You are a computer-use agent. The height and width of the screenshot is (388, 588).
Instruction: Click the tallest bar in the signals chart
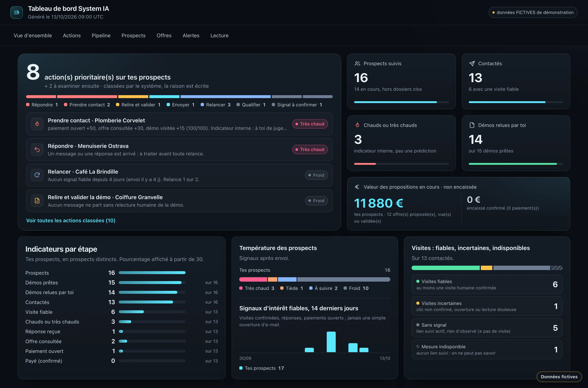coord(331,342)
